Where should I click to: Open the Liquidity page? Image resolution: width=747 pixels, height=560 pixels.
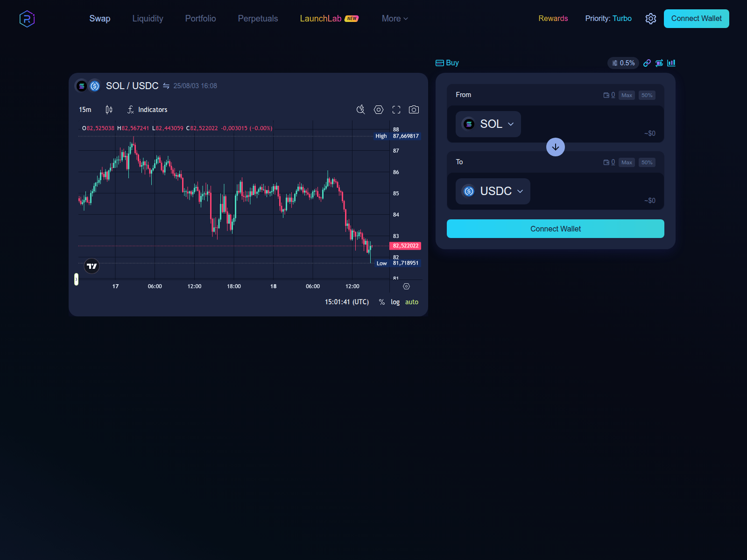pos(148,18)
